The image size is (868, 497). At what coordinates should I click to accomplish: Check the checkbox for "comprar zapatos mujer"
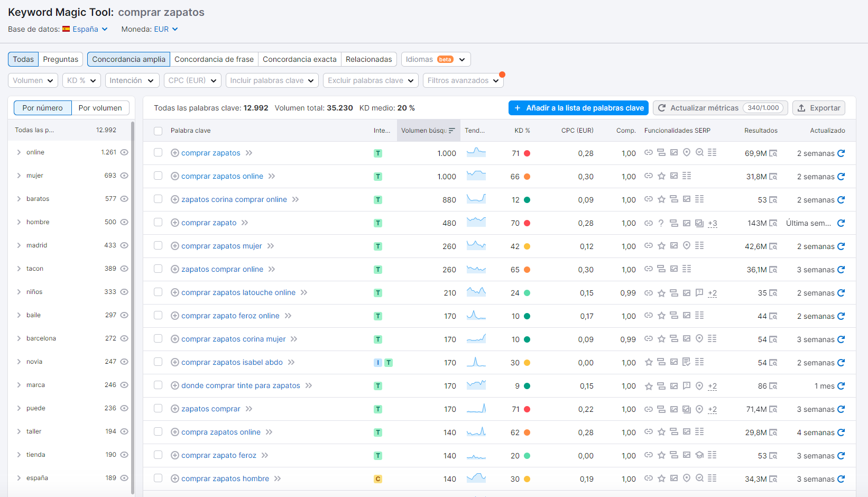158,246
